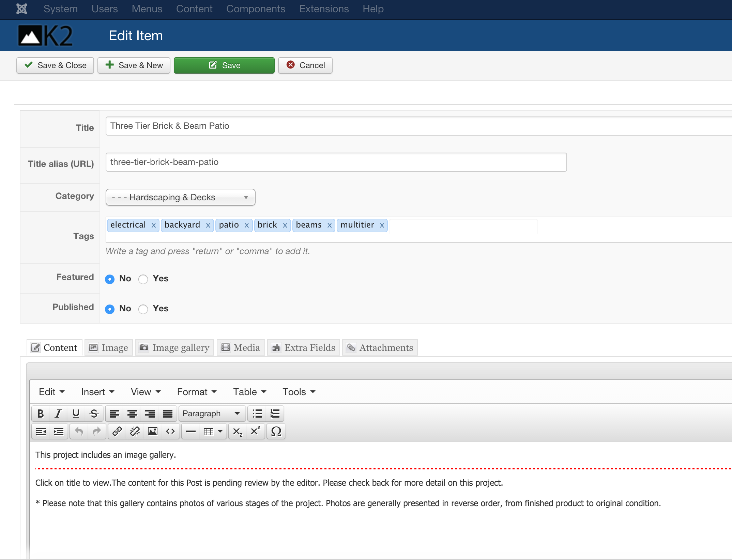Open special character Omega tool
732x560 pixels.
276,432
